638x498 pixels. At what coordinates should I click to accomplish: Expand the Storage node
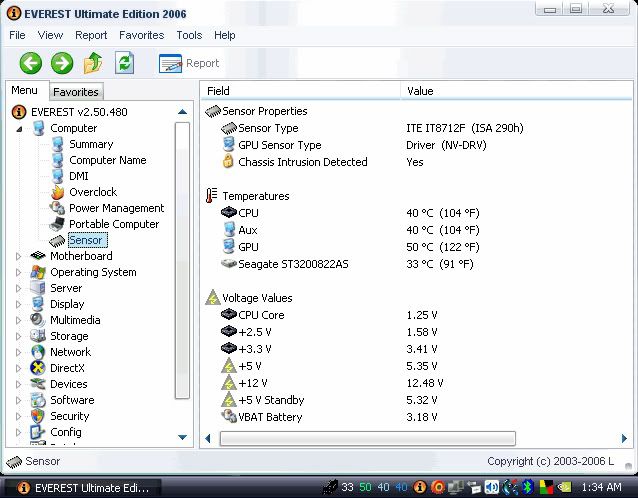click(x=18, y=336)
